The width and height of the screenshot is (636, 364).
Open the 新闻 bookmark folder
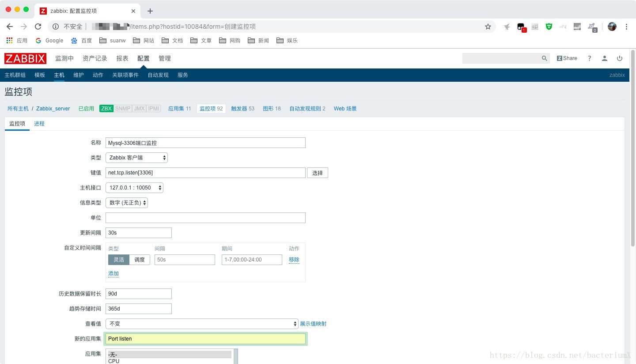(258, 40)
